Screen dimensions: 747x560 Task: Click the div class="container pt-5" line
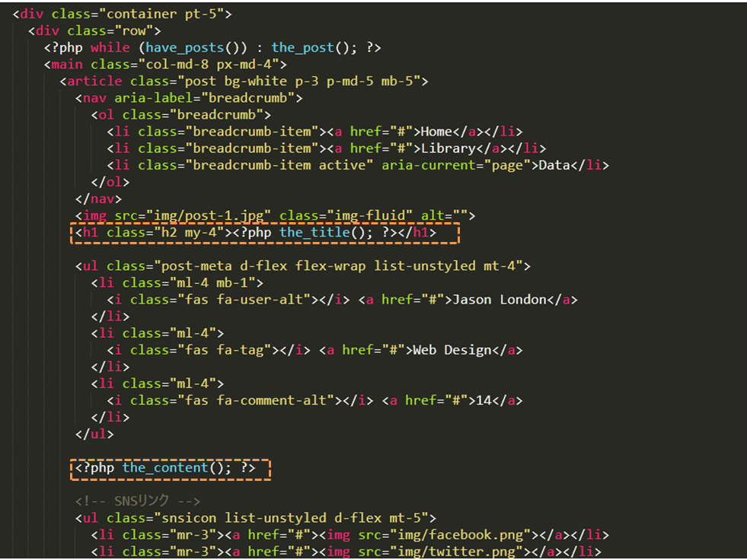(122, 14)
